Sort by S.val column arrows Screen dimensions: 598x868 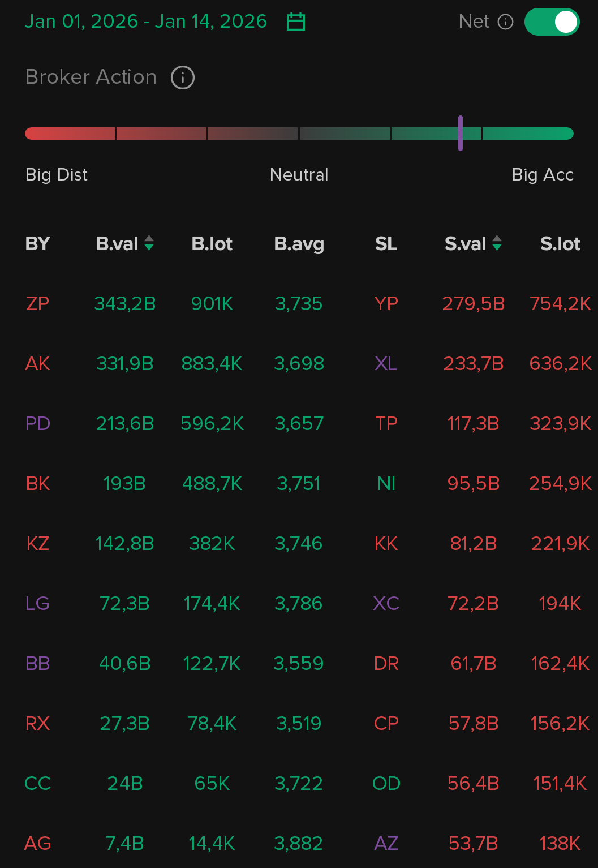[x=497, y=243]
